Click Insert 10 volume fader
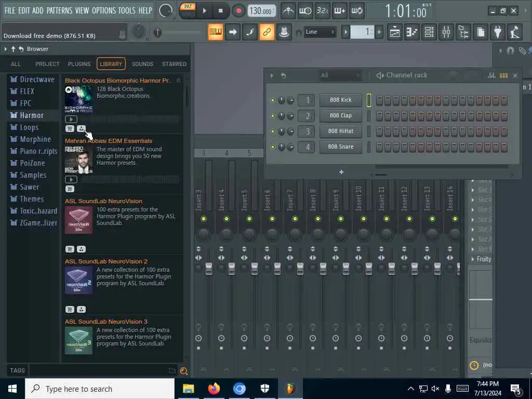Viewport: 532px width, 399px height. click(x=369, y=269)
